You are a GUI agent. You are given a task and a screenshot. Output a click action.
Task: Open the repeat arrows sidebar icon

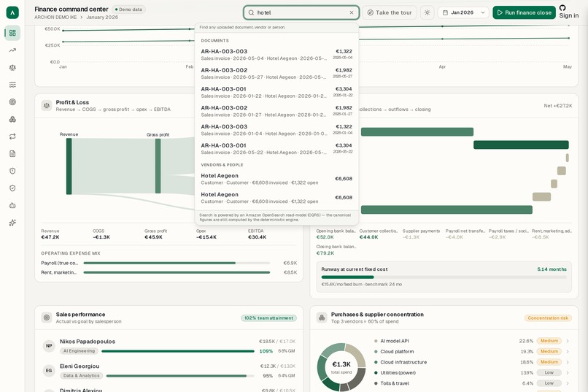click(12, 137)
